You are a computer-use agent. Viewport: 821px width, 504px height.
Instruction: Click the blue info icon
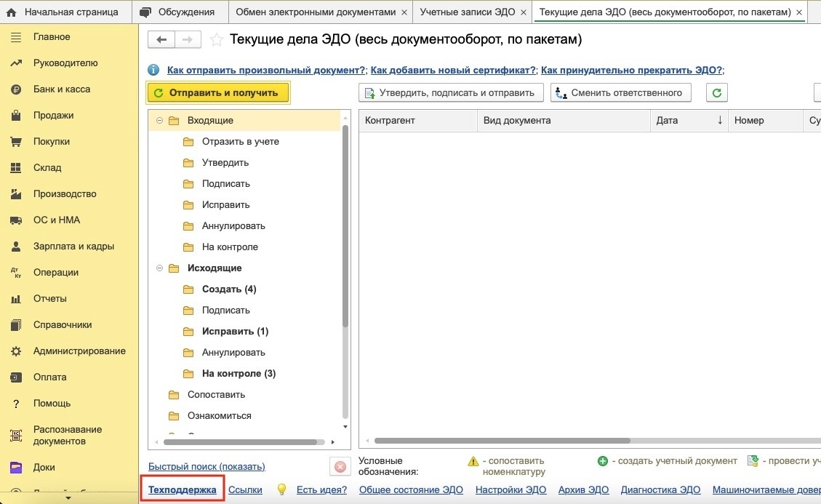click(153, 71)
